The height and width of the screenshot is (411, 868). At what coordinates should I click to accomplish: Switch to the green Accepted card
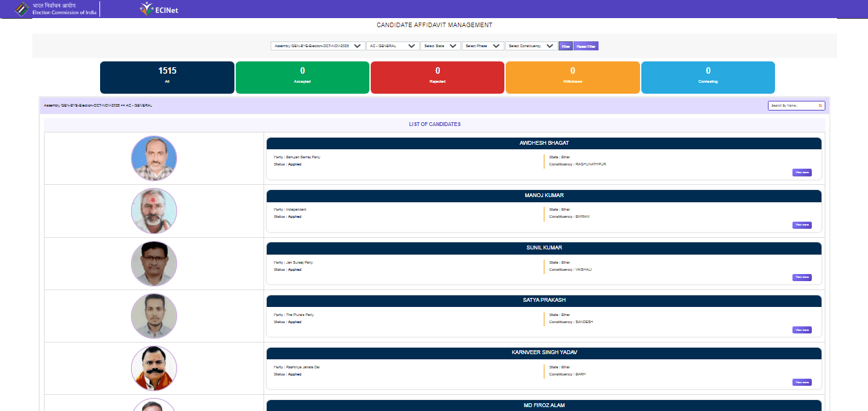pos(302,78)
